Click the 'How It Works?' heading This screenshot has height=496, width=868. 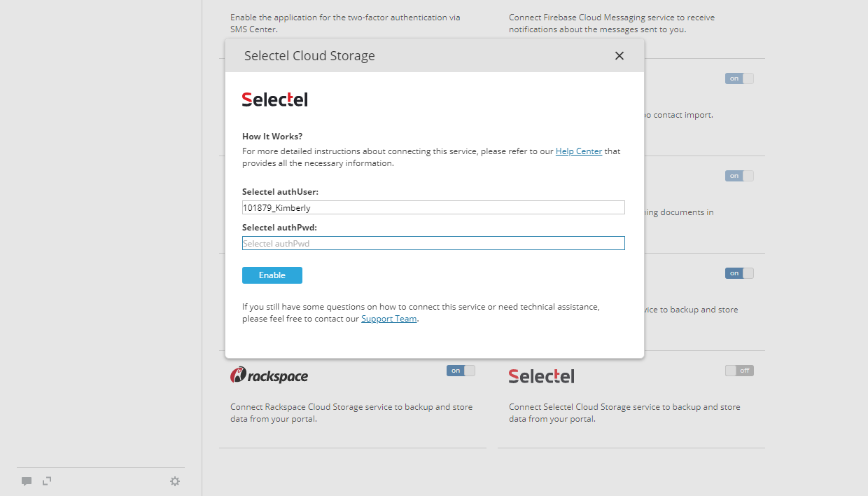272,137
